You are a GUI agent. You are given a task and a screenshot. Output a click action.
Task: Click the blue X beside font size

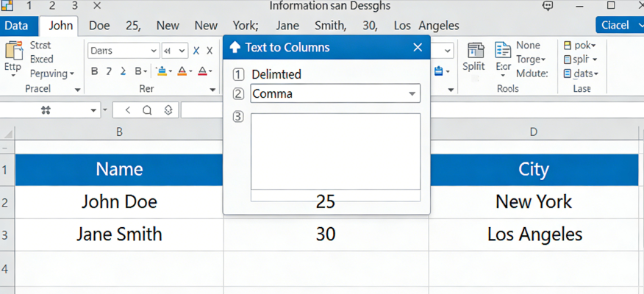(x=196, y=51)
